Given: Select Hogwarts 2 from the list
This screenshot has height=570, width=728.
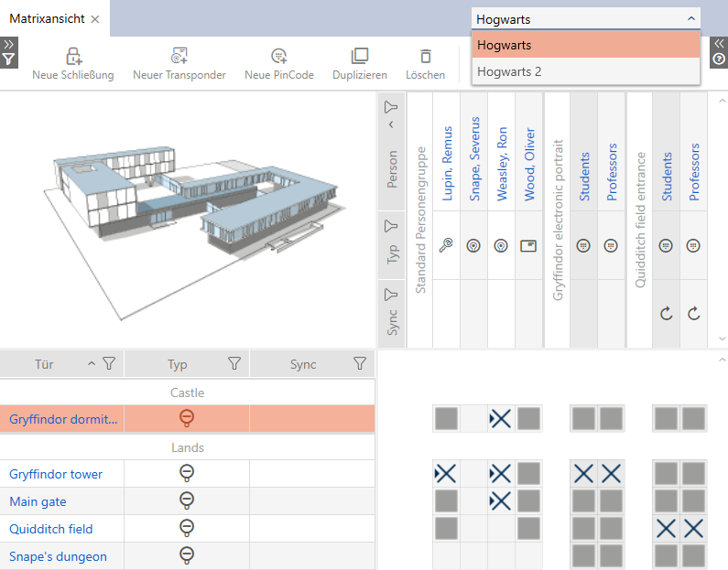Looking at the screenshot, I should coord(509,71).
